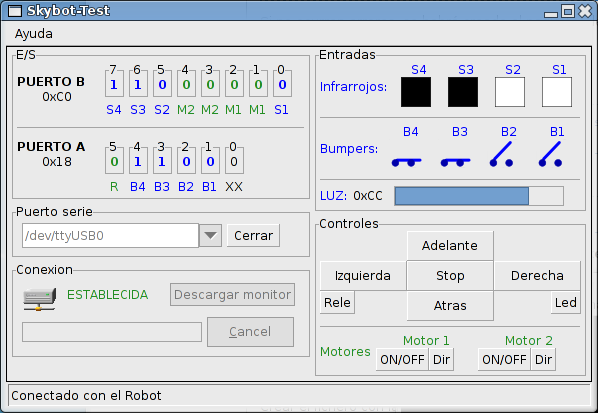598x413 pixels.
Task: Click the 0xC0 Puerto B value
Action: 57,97
